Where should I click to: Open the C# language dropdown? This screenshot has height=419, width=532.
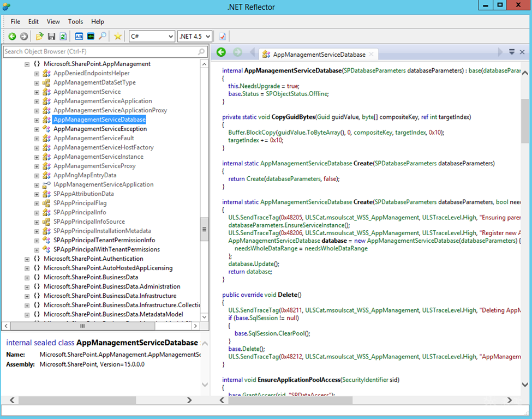152,37
